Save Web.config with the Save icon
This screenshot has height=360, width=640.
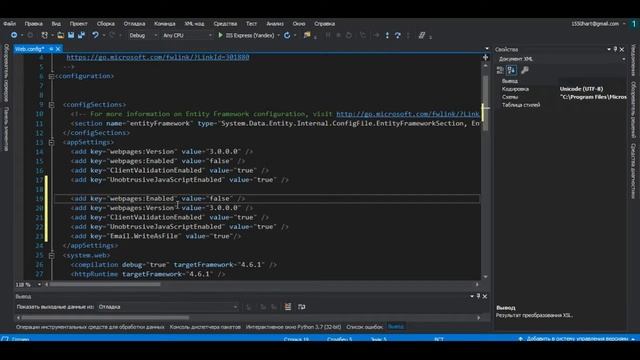point(71,36)
